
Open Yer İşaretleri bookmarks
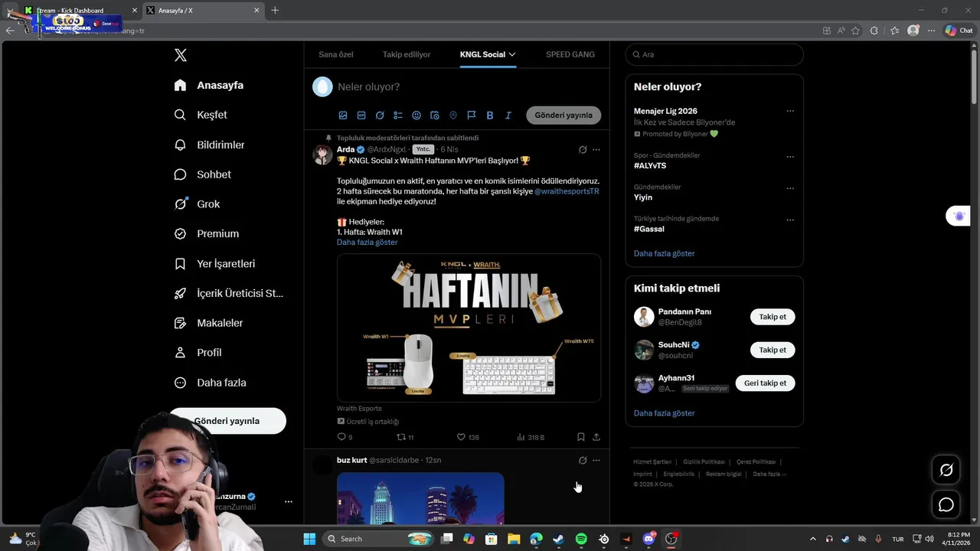[x=214, y=263]
